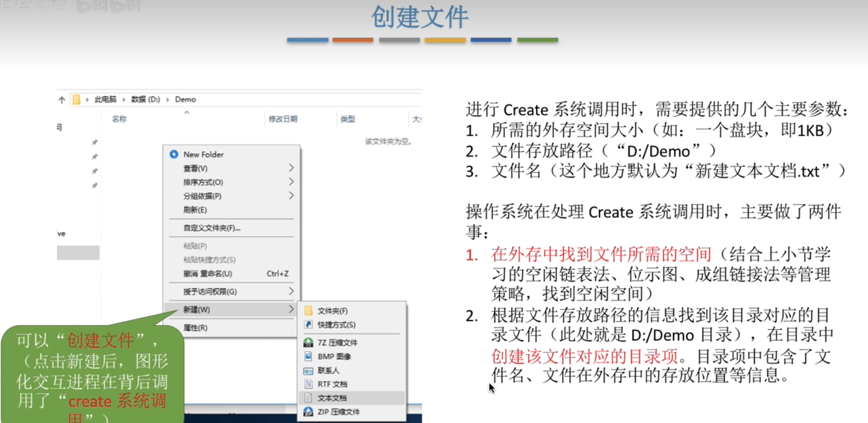Click 刷新(E) in the context menu
Screen dimensions: 868x423
(195, 210)
